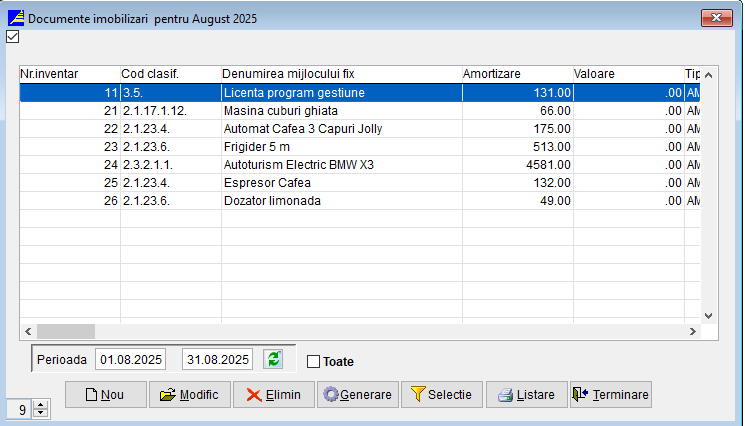Click the end date field 31.08.2025
745x426 pixels.
tap(217, 360)
